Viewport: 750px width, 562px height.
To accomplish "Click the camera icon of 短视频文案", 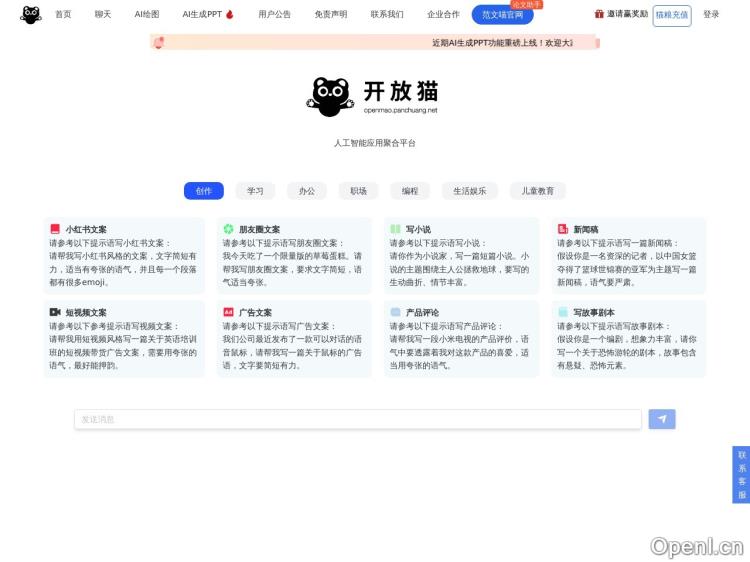I will [55, 312].
